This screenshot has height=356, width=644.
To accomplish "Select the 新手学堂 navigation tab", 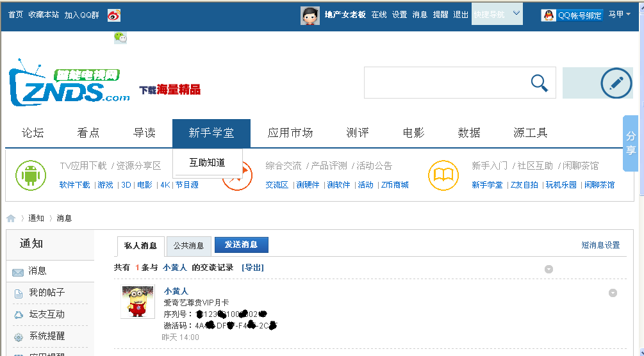I will click(x=211, y=133).
